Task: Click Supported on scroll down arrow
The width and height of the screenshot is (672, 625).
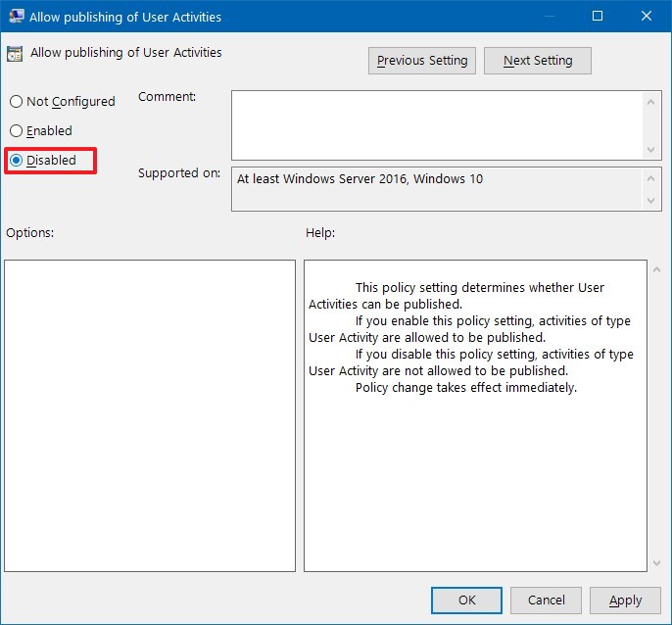Action: coord(651,200)
